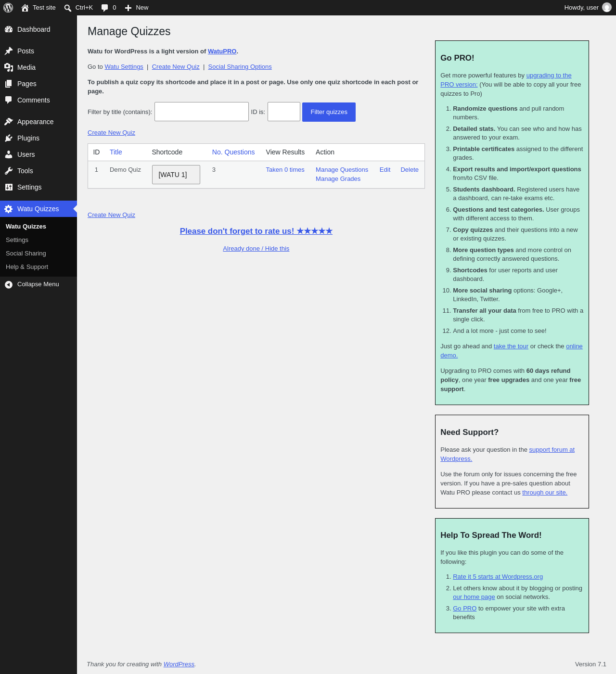Click the plus icon beside New
The width and height of the screenshot is (616, 674).
(x=128, y=8)
